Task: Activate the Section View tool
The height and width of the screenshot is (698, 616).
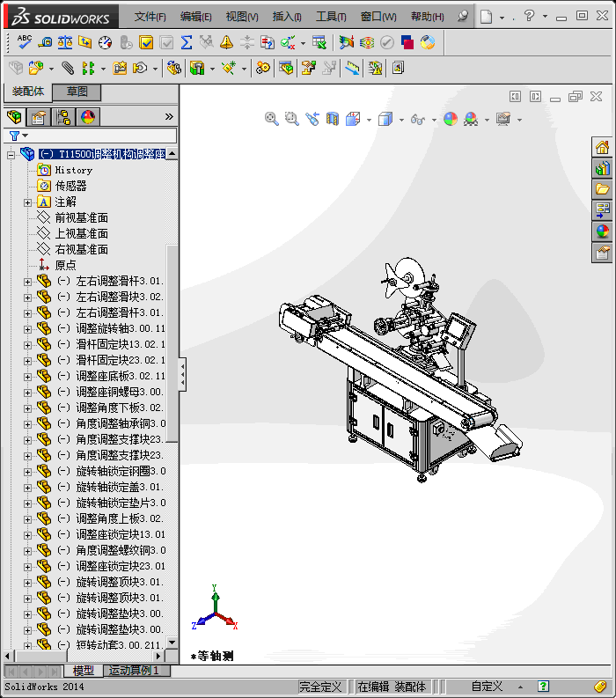Action: point(333,119)
